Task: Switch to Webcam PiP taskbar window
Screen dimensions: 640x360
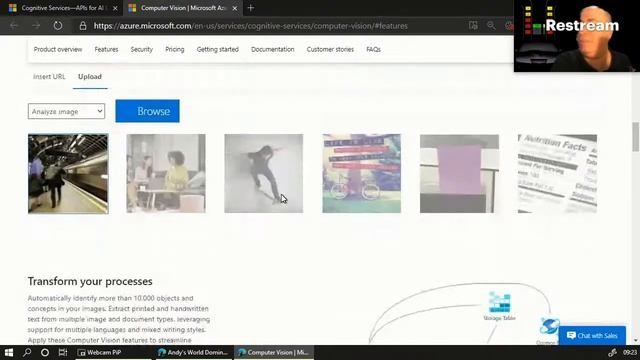Action: tap(113, 352)
